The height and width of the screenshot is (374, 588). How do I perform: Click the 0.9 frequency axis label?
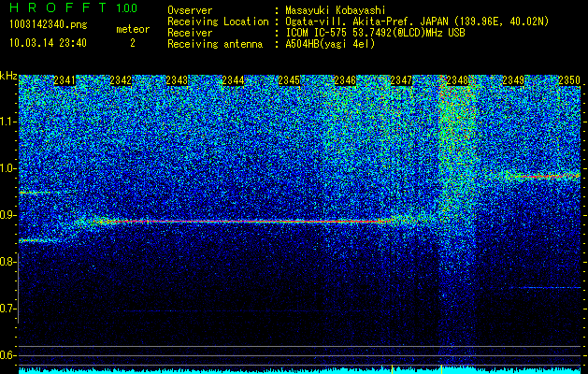coord(7,215)
